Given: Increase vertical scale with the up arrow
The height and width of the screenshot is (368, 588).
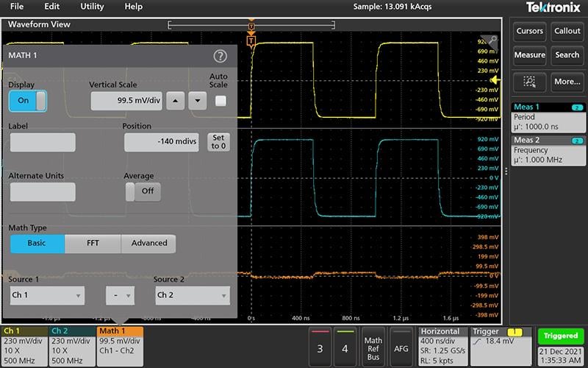Looking at the screenshot, I should (175, 101).
